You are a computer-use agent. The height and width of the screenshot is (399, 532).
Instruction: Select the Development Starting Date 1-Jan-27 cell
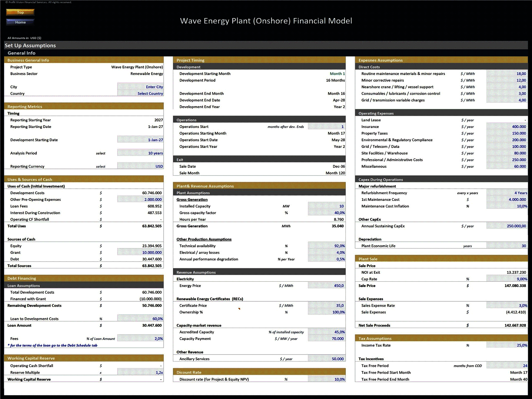(140, 140)
